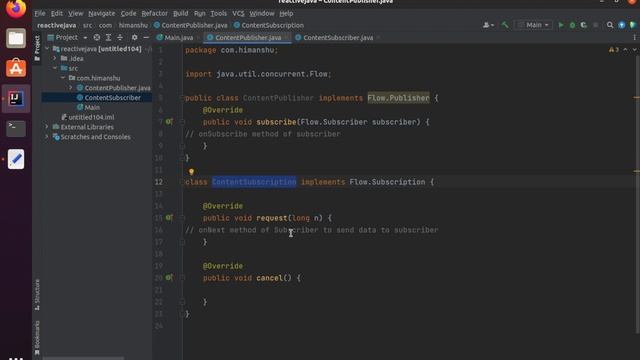Expand ContentPublisher.java tree node
The width and height of the screenshot is (640, 360).
click(71, 88)
